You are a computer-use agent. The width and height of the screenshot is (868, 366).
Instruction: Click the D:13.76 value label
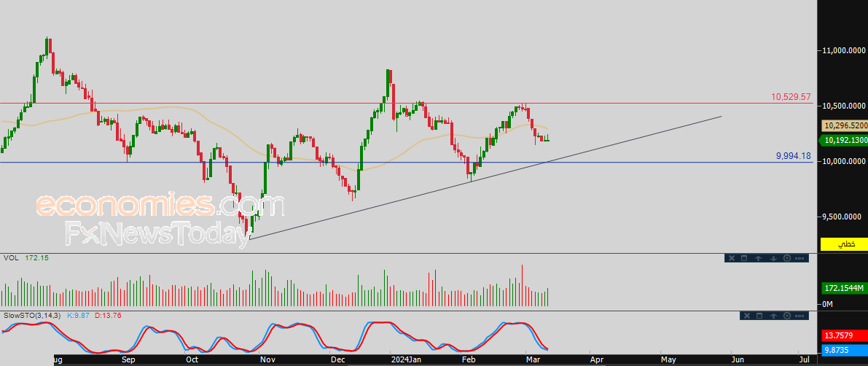tap(108, 316)
